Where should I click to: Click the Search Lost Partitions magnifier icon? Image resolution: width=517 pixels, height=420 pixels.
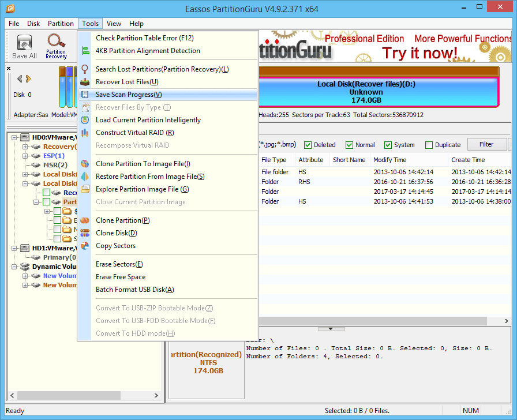85,69
